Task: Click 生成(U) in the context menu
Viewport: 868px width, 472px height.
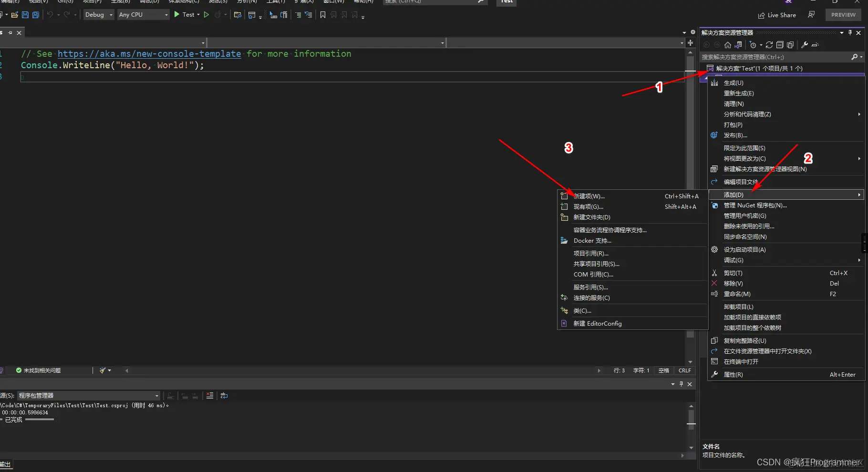Action: pyautogui.click(x=786, y=83)
